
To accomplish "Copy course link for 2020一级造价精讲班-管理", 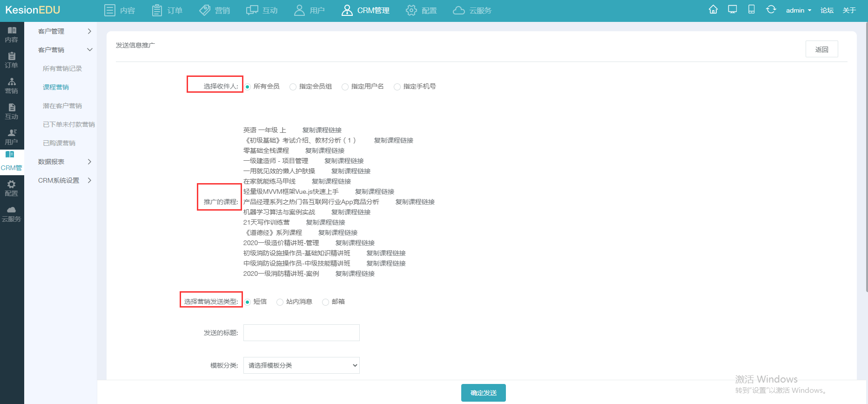I will 355,243.
